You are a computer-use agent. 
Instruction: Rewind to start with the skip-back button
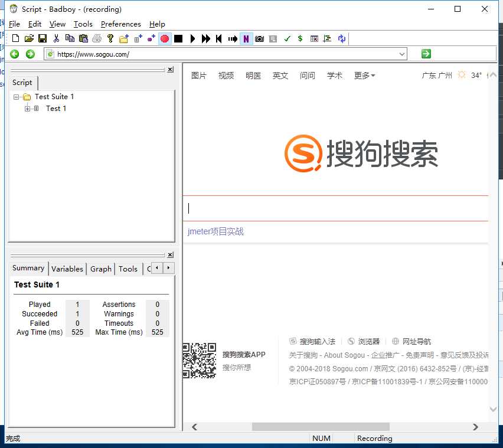pos(219,39)
